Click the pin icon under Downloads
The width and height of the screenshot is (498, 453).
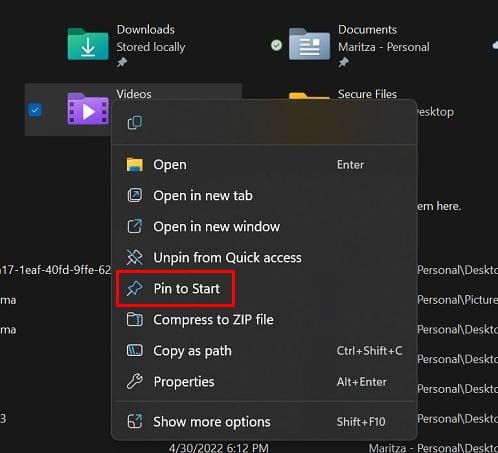coord(122,62)
